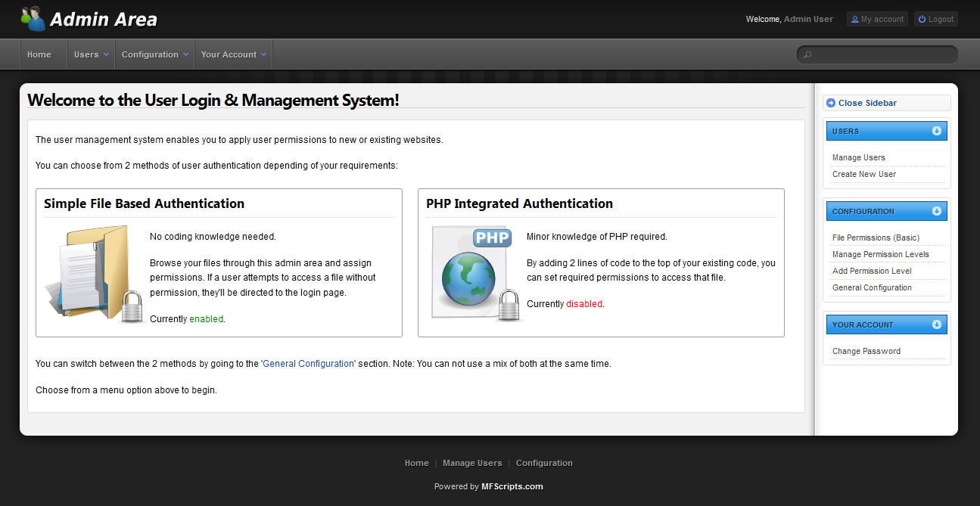This screenshot has height=506, width=980.
Task: Open the Users dropdown in navigation bar
Action: pos(91,54)
